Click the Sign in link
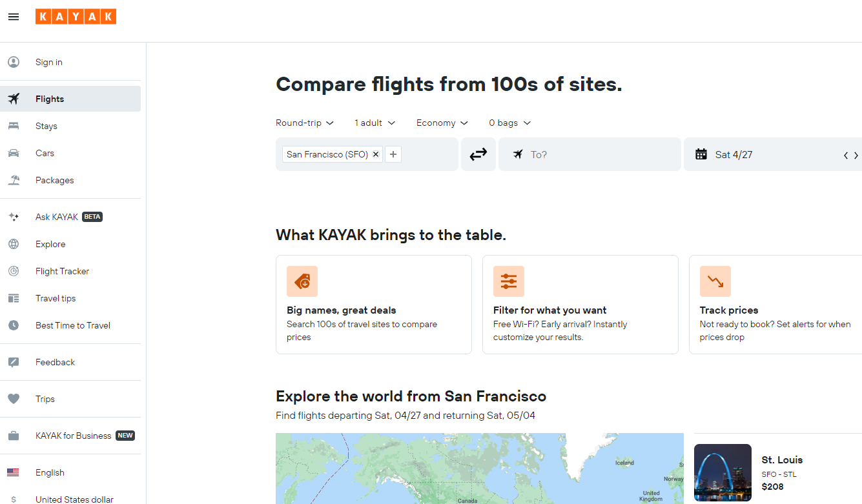 point(49,62)
